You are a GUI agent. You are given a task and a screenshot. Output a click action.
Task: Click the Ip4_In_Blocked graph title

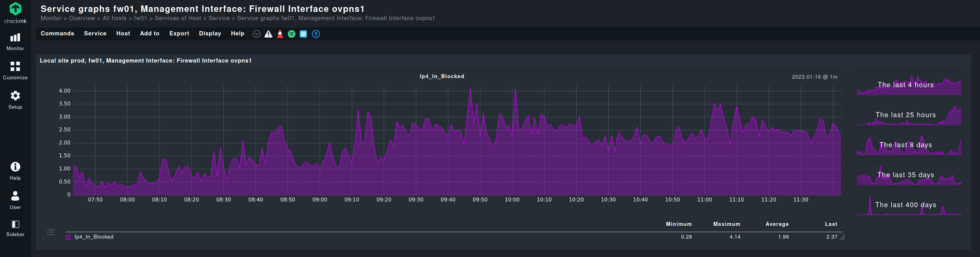click(442, 76)
